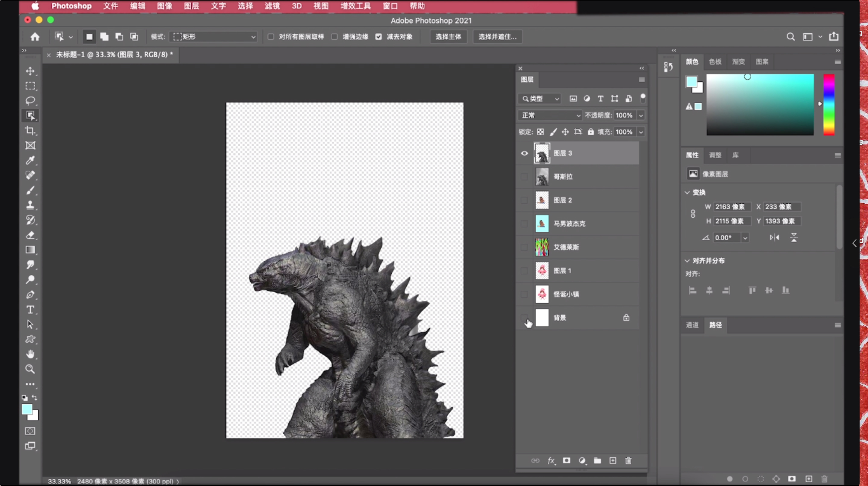Create a new layer via the plus icon

click(x=613, y=461)
